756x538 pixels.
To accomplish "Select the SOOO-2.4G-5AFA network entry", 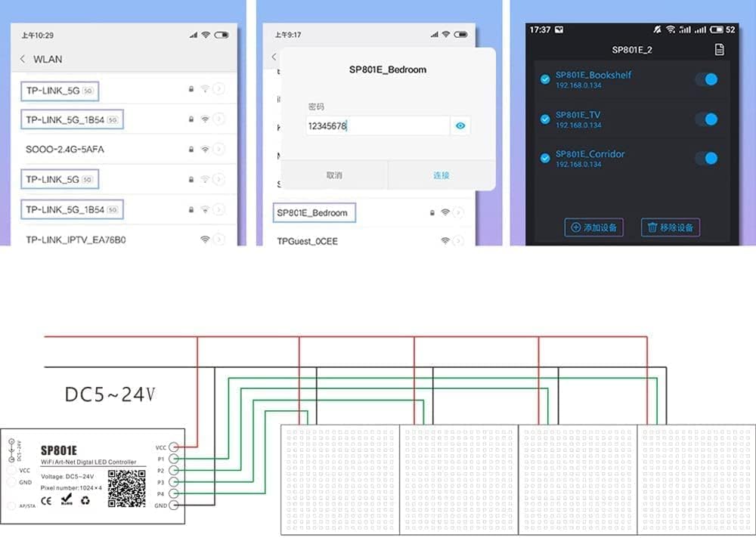I will 65,150.
